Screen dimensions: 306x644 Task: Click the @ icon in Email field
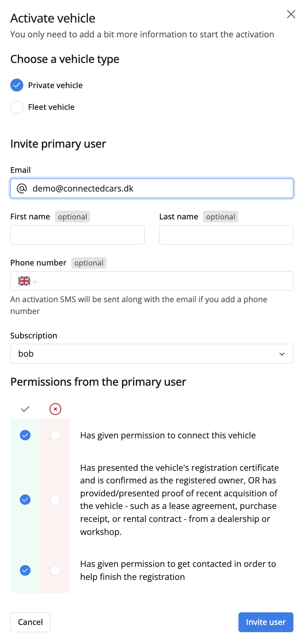(x=22, y=188)
